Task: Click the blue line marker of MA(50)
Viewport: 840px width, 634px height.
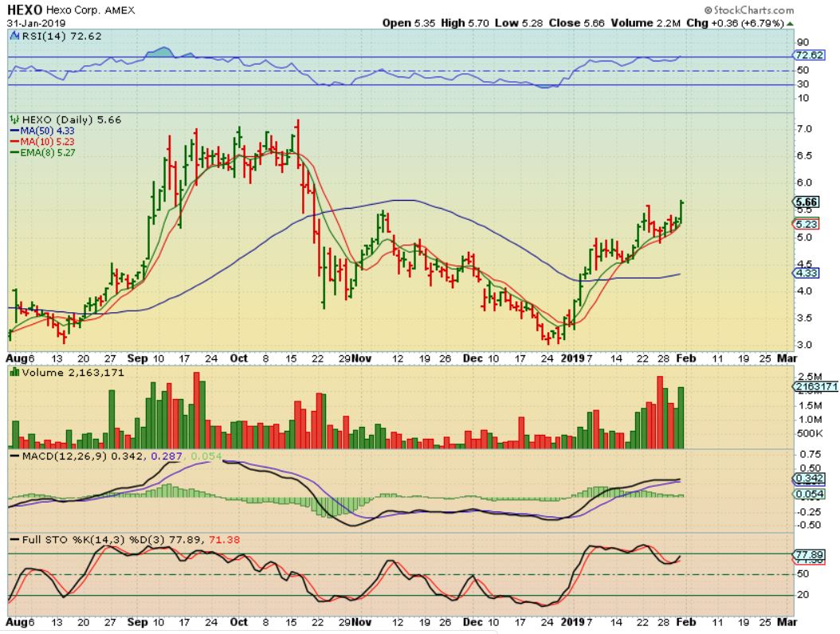Action: pos(14,131)
